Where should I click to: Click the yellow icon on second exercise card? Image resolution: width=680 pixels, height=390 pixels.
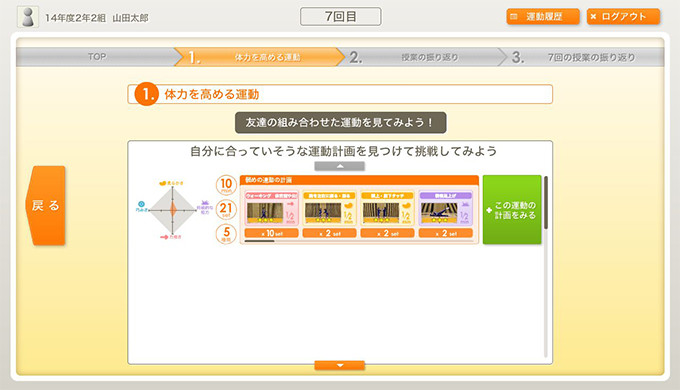click(x=348, y=205)
